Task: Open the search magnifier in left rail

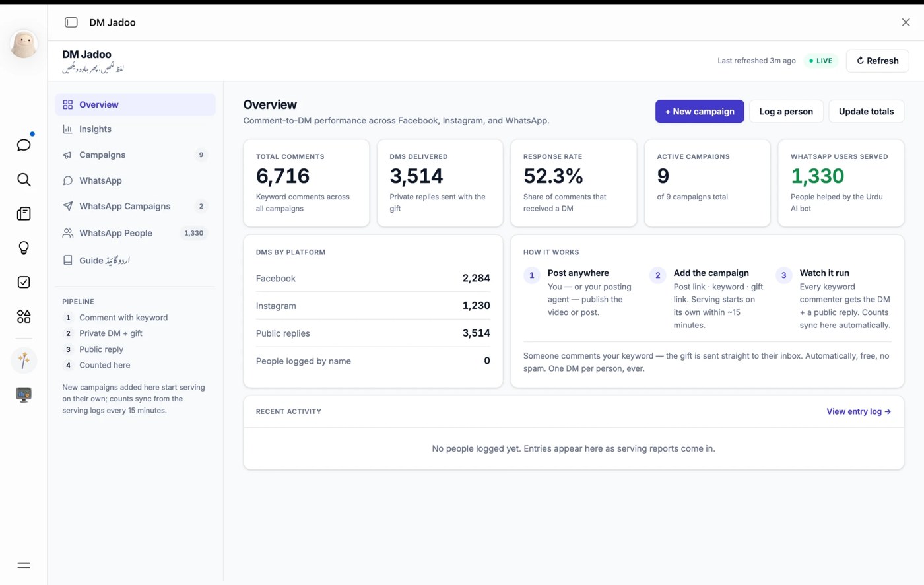Action: [24, 180]
